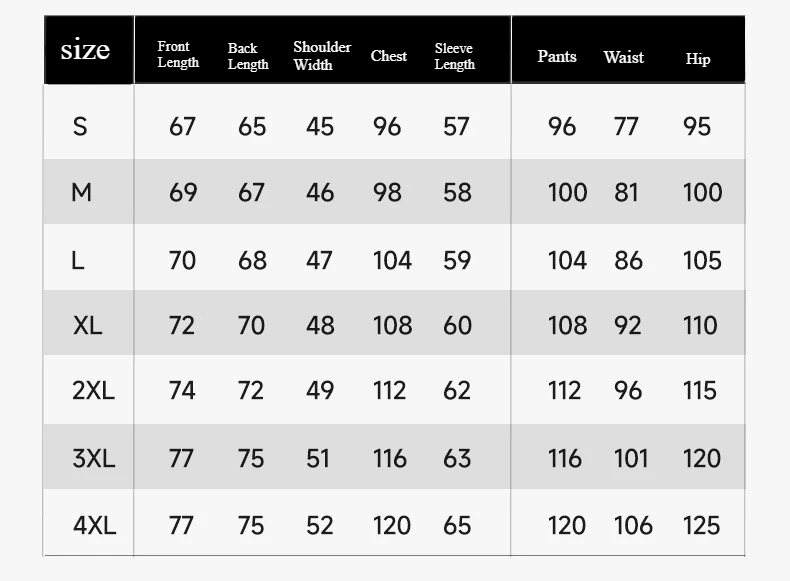The height and width of the screenshot is (581, 790).
Task: Click the 3XL size row label
Action: tap(94, 459)
